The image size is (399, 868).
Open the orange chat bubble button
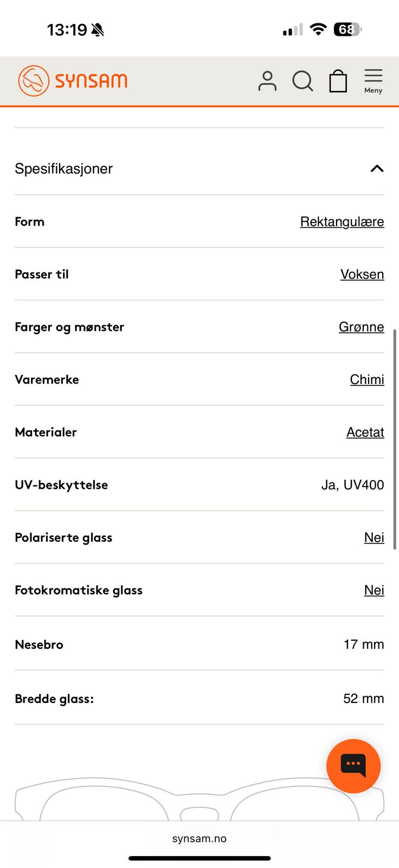pos(353,765)
